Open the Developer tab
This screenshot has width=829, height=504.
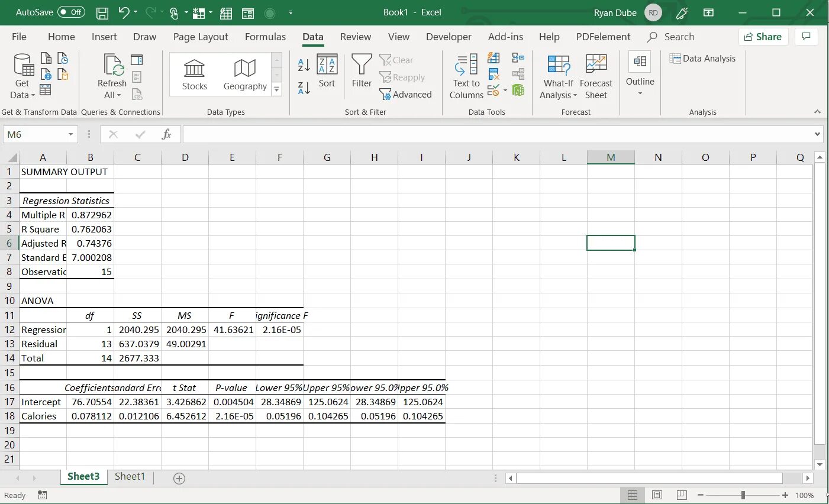[449, 37]
